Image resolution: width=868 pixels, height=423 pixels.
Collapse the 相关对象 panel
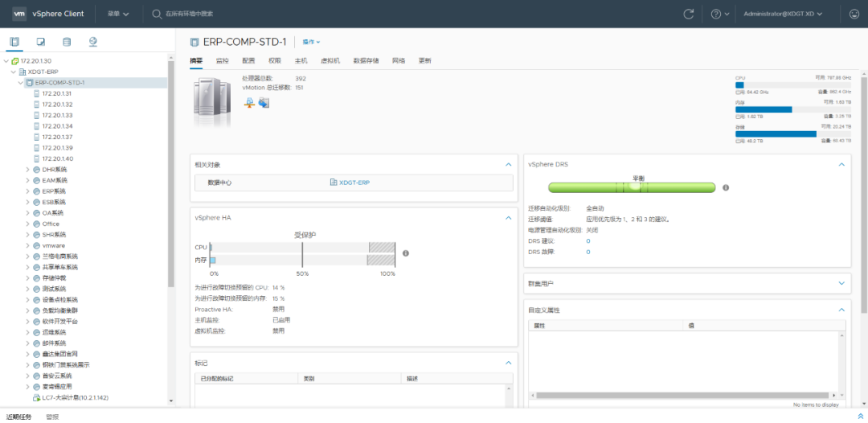pos(508,164)
